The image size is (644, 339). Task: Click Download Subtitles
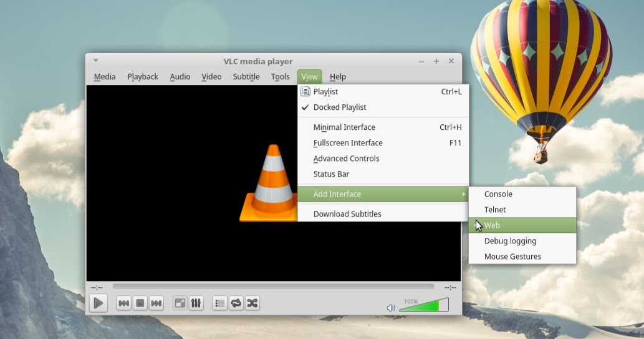click(x=347, y=214)
